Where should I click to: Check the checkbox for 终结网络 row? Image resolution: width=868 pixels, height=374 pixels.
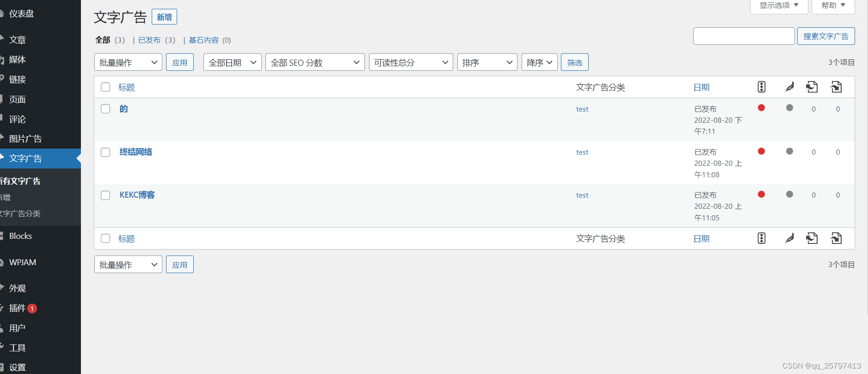click(105, 152)
